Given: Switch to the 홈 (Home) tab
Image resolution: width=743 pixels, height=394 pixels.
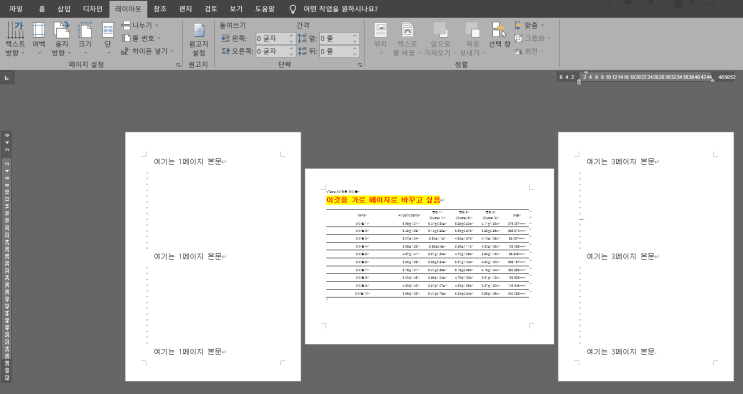Looking at the screenshot, I should pyautogui.click(x=42, y=9).
